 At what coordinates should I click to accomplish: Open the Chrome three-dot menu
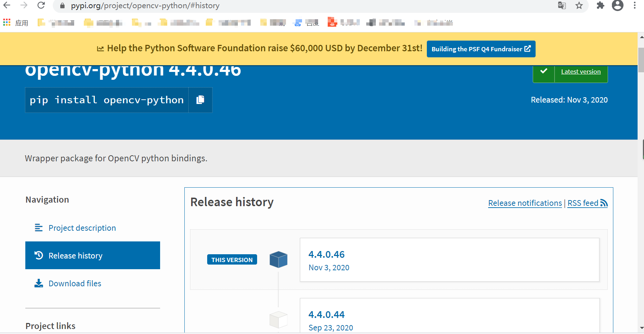tap(635, 5)
